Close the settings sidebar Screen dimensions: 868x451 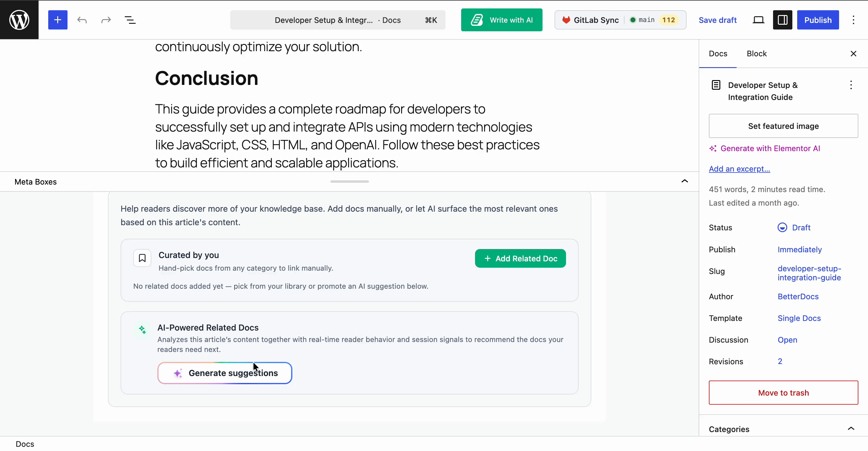click(x=853, y=54)
